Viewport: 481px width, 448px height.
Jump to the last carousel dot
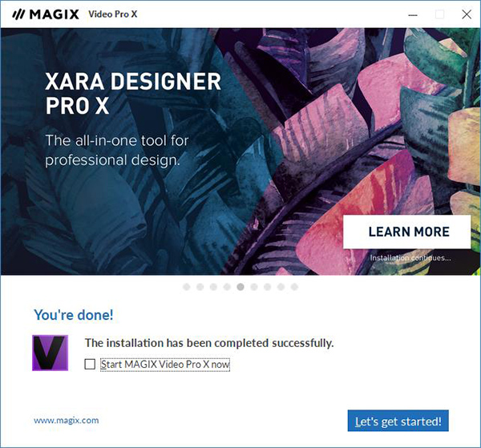[294, 287]
